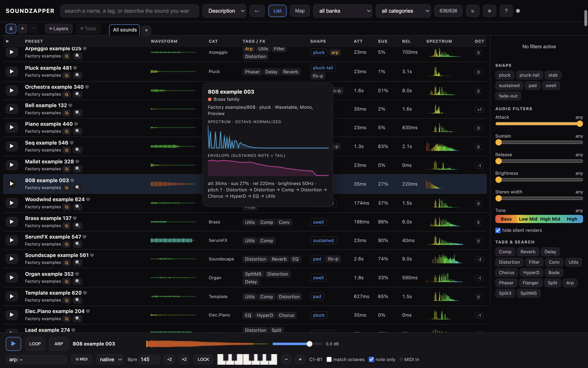The image size is (588, 368).
Task: Open the Description search mode dropdown
Action: (x=224, y=11)
